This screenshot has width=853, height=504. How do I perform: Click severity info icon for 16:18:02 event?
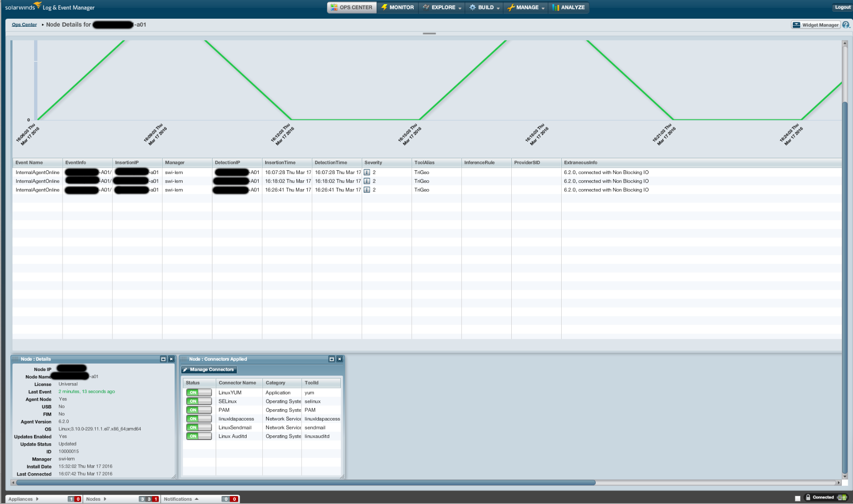(367, 181)
